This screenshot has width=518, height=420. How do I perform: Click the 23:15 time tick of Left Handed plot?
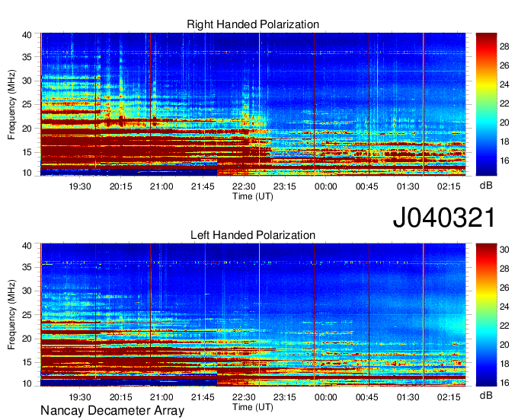tap(285, 397)
